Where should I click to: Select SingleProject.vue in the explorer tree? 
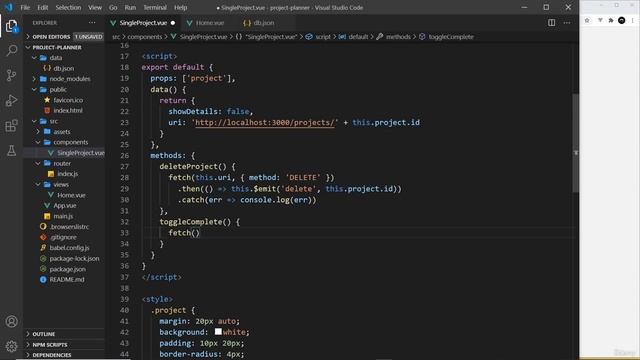click(65, 153)
